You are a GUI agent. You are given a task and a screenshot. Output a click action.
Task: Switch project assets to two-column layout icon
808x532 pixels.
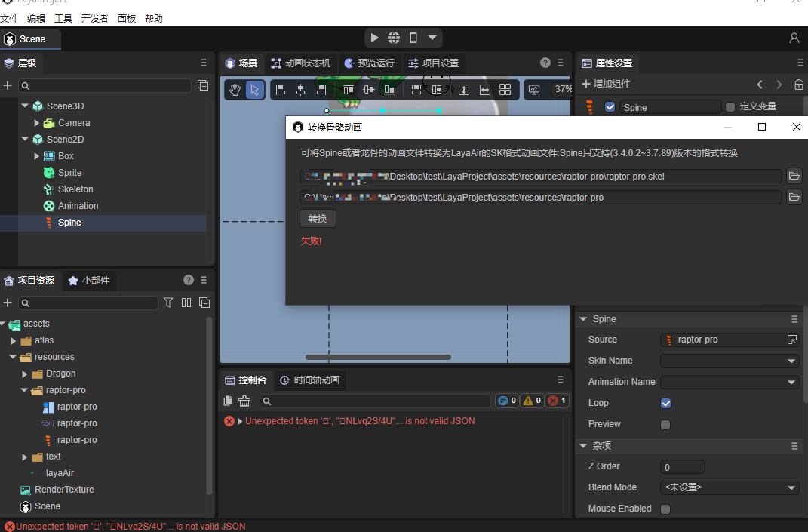(186, 303)
